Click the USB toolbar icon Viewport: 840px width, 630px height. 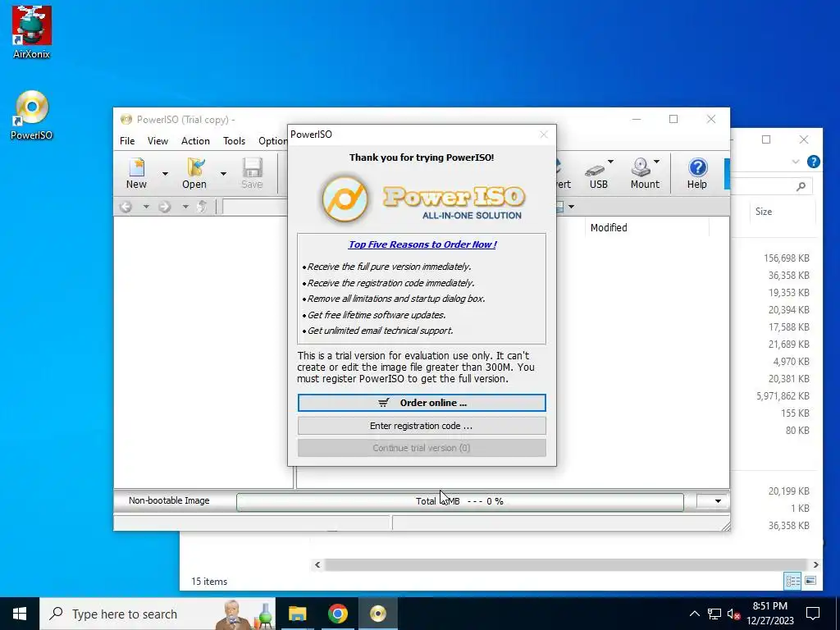click(598, 172)
